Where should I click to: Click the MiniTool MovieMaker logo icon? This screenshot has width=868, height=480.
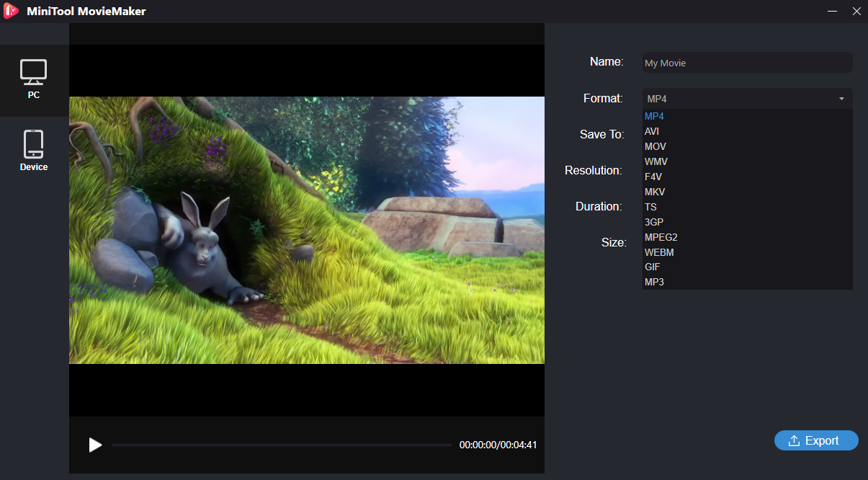[11, 12]
